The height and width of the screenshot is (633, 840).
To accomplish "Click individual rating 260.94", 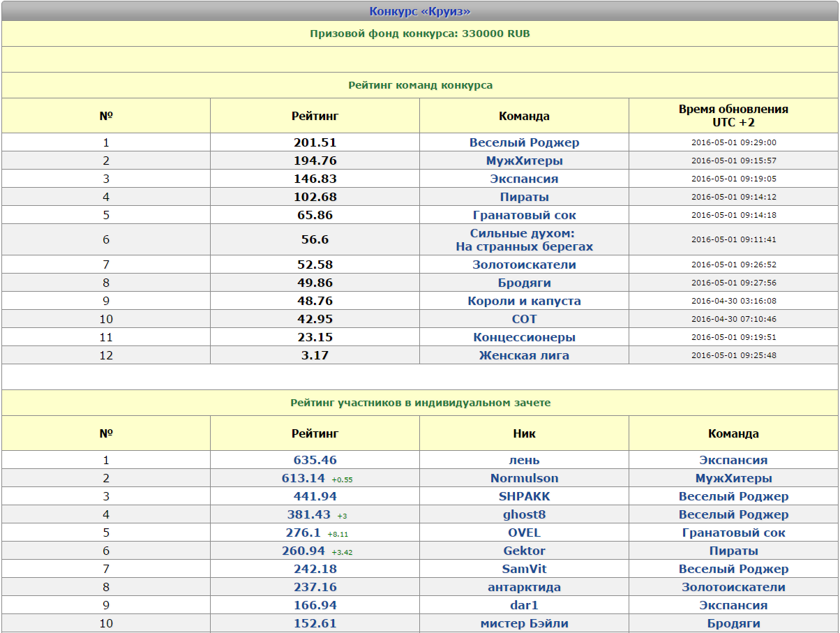I will click(x=303, y=551).
